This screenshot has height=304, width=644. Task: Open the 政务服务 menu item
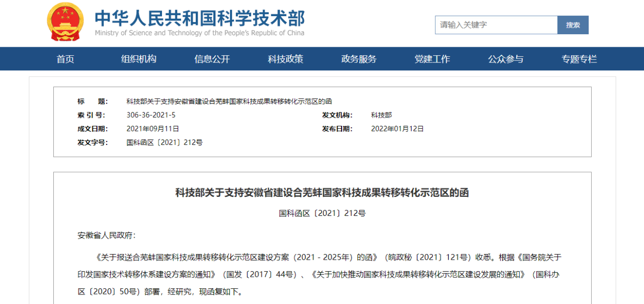click(358, 59)
